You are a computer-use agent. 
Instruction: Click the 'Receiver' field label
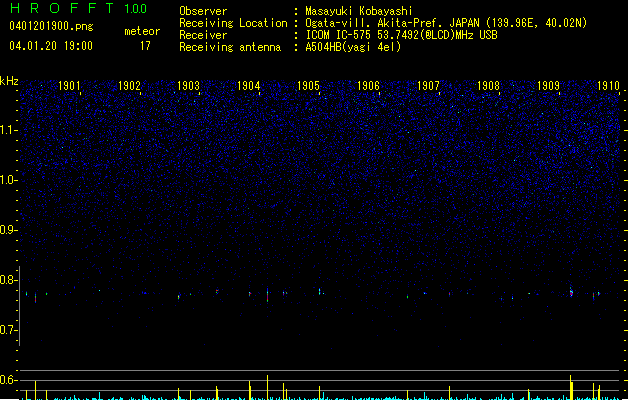point(203,35)
